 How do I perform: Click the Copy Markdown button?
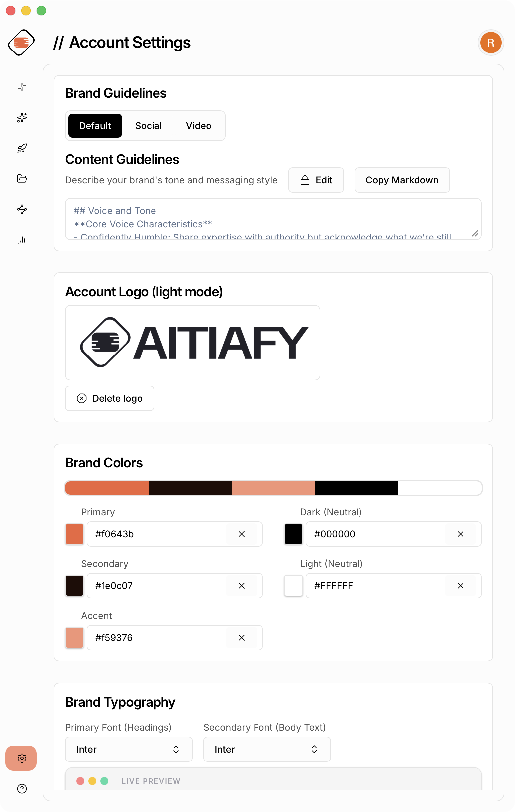(x=402, y=180)
